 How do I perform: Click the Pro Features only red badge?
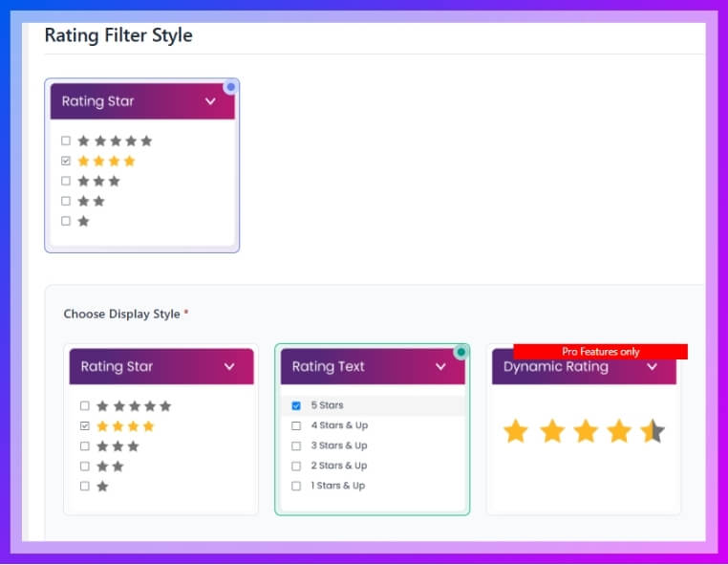coord(600,352)
